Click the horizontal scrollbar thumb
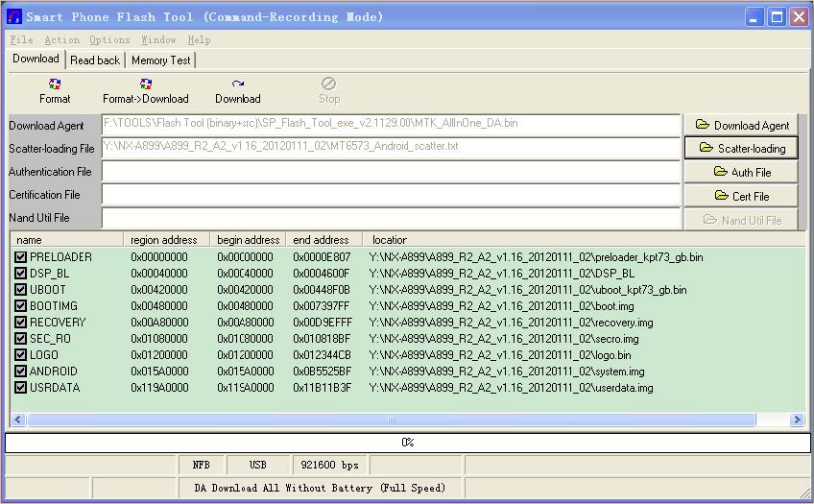Viewport: 814px width, 504px height. coord(392,420)
